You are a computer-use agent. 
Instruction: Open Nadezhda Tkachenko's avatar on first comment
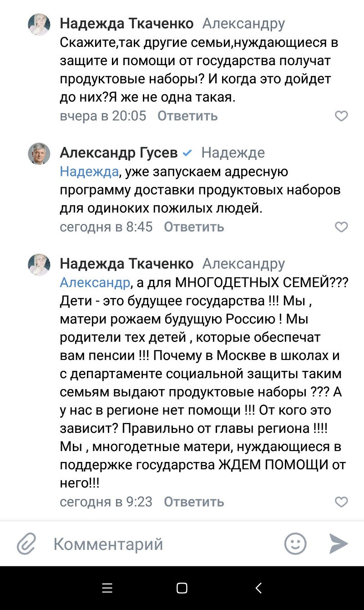point(39,24)
